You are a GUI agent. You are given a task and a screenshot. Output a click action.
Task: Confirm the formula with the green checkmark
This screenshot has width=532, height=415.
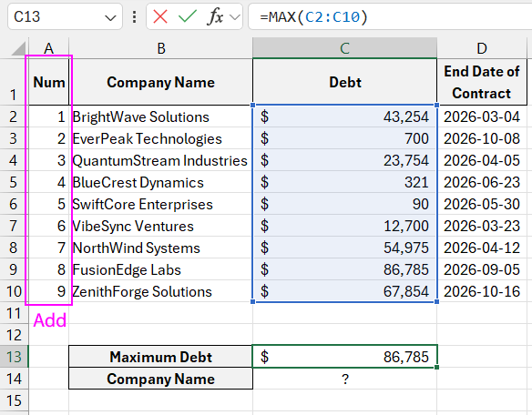click(x=188, y=16)
